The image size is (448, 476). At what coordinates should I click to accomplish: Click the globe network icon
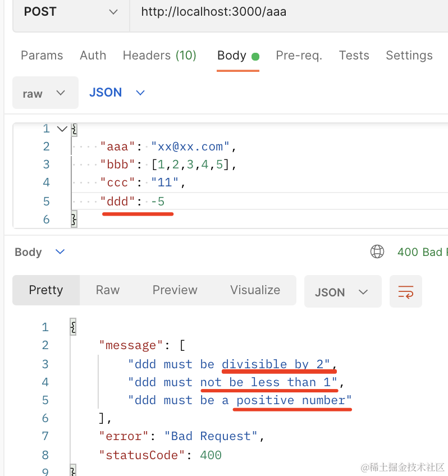click(377, 252)
